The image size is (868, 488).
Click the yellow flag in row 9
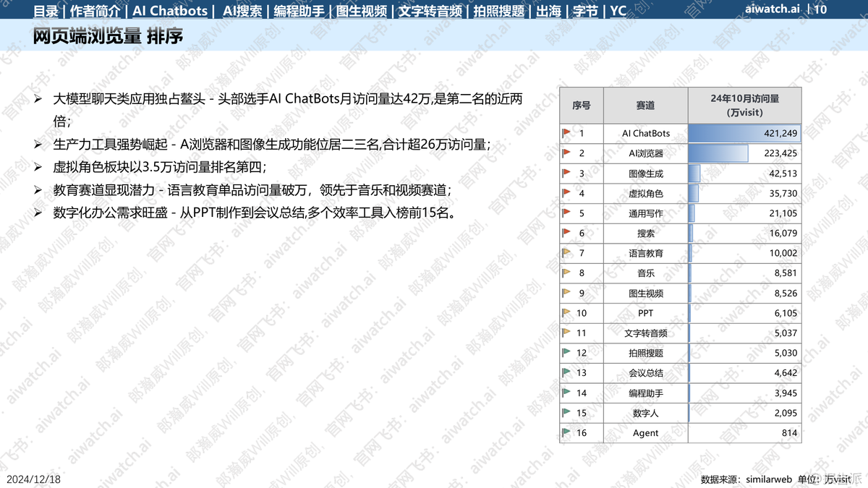(566, 294)
